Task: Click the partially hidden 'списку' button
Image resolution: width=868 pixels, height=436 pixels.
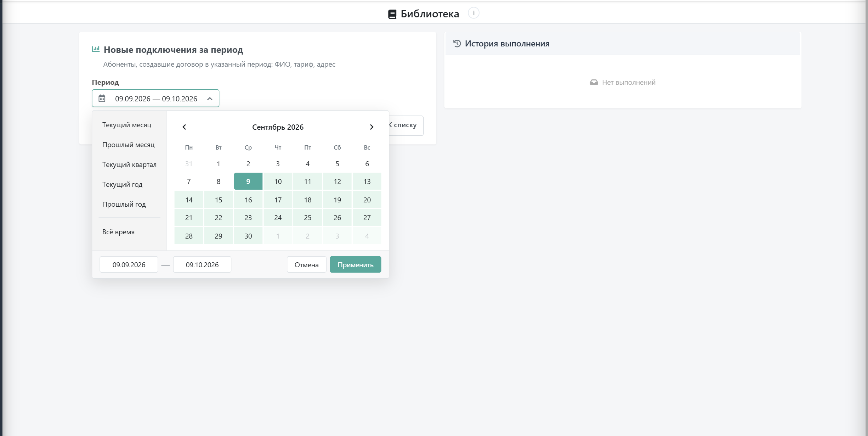Action: (406, 125)
